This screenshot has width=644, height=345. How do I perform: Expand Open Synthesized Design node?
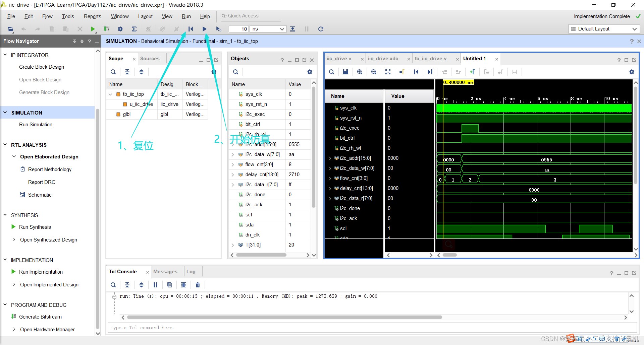pos(14,239)
